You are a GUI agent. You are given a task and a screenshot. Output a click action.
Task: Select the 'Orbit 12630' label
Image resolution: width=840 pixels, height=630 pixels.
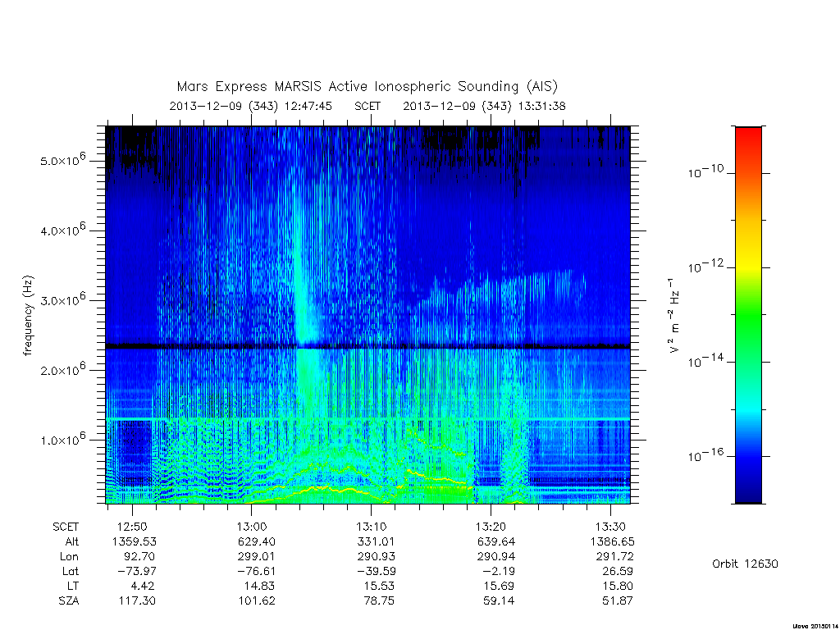[745, 564]
